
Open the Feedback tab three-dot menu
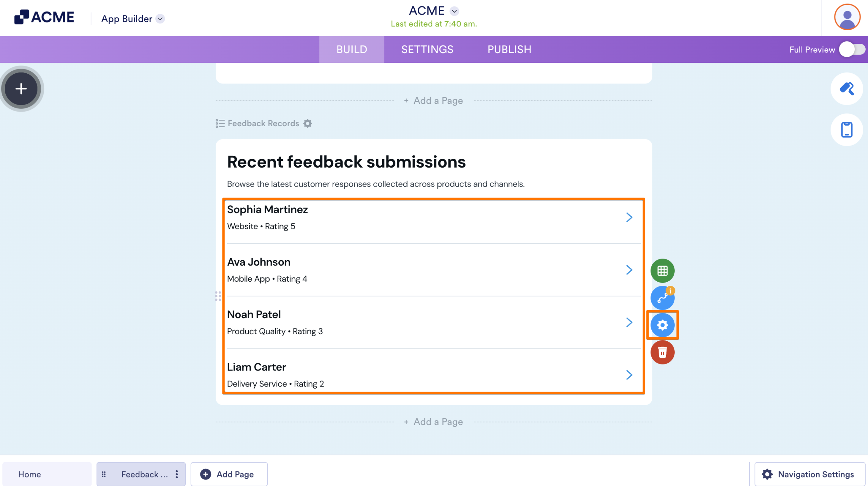(x=177, y=474)
